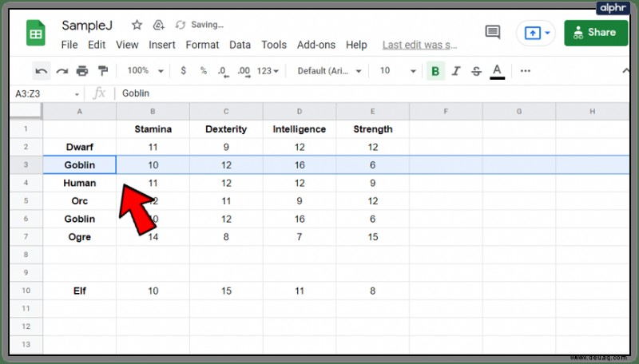639x364 pixels.
Task: Select row 2 header
Action: 26,147
